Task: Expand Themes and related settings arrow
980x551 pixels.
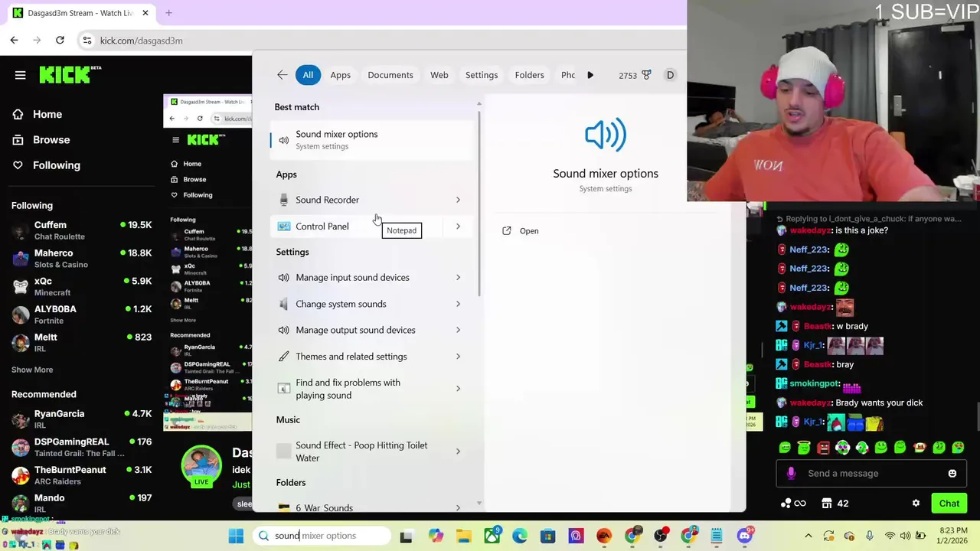Action: (458, 356)
